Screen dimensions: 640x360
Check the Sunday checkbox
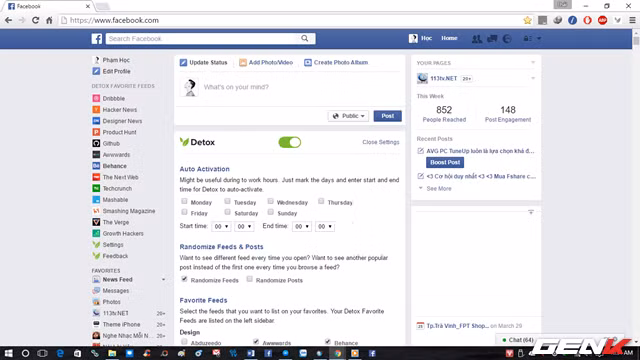(x=271, y=212)
